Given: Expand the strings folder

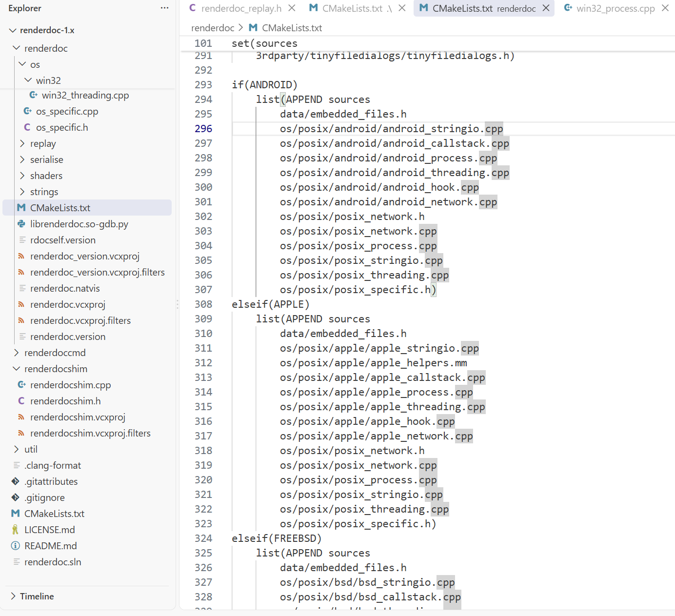Looking at the screenshot, I should (x=22, y=192).
